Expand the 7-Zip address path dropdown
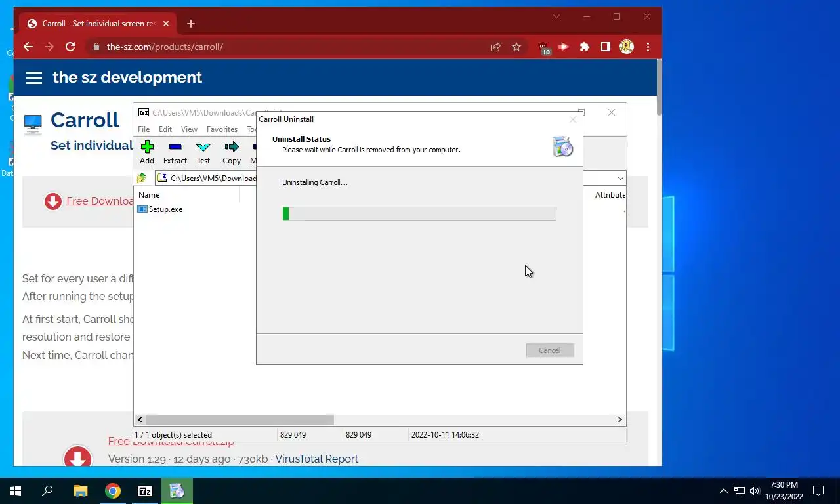 pos(620,178)
